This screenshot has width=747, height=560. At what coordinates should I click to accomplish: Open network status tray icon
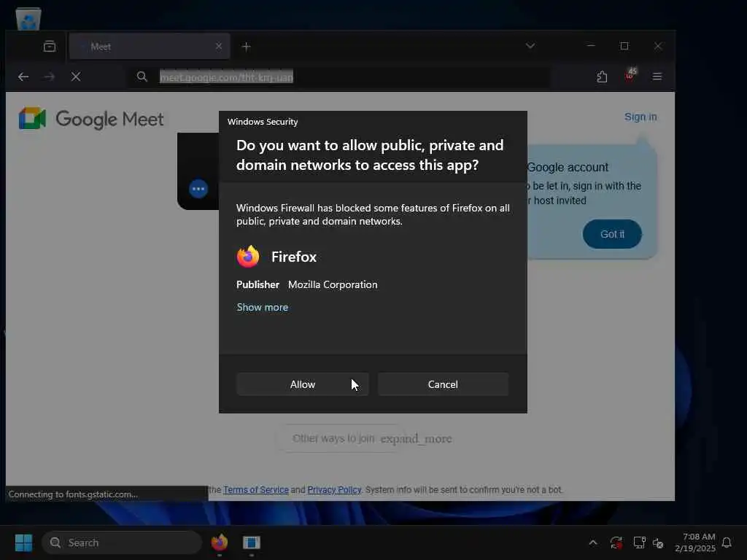(639, 542)
